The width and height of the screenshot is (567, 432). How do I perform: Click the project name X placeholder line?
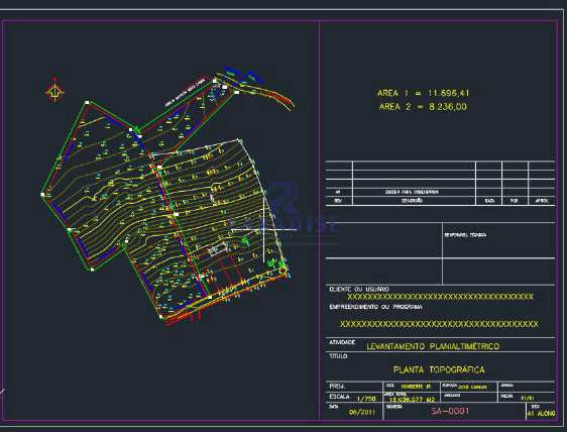439,324
